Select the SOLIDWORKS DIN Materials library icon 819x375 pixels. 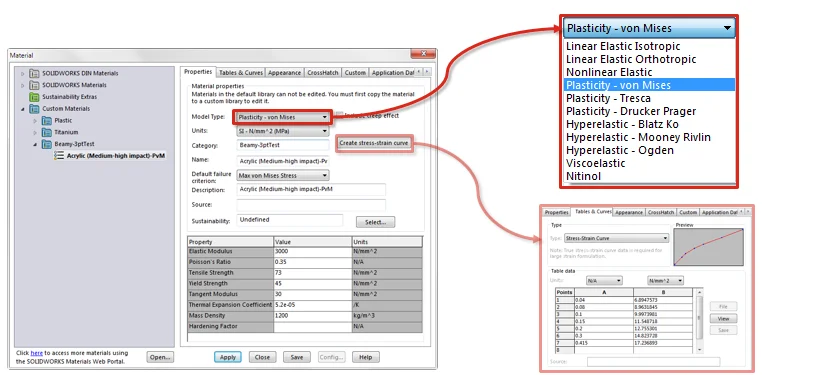[34, 73]
